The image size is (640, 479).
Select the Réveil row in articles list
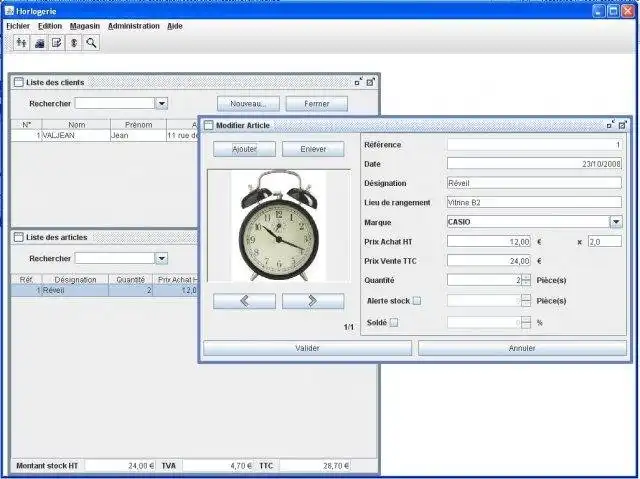point(104,291)
